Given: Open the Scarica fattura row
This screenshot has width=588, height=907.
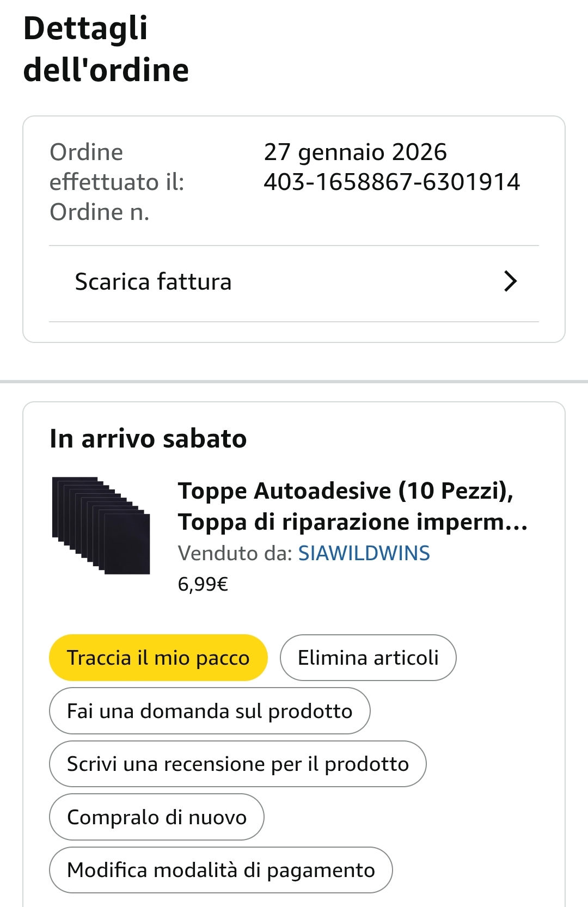Looking at the screenshot, I should pos(153,282).
